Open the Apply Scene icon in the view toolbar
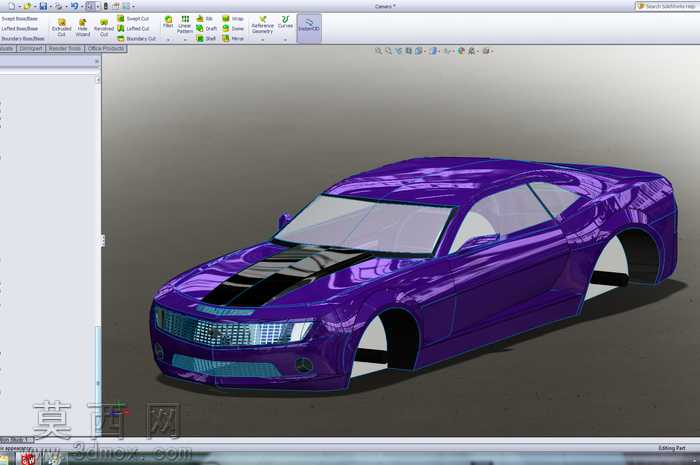This screenshot has height=465, width=700. click(472, 51)
